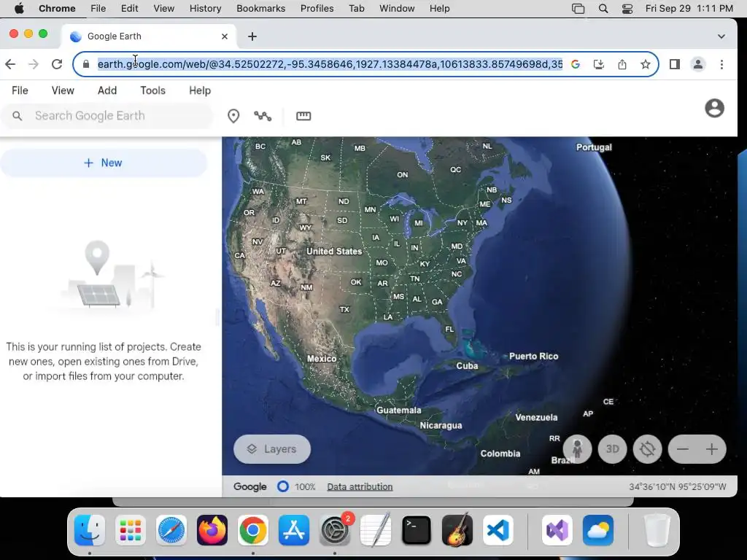Launch Safari from the Dock
Viewport: 747px width, 560px height.
pos(171,530)
